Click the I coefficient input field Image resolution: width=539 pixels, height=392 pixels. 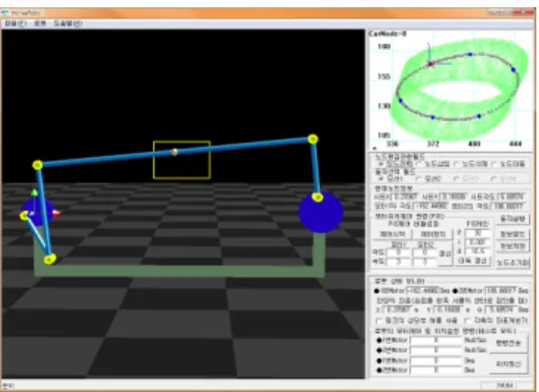pos(477,243)
